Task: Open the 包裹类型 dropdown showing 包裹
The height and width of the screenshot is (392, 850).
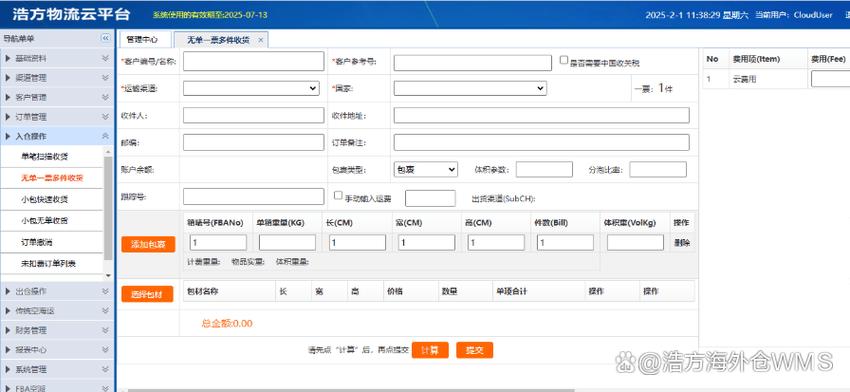Action: [x=426, y=170]
